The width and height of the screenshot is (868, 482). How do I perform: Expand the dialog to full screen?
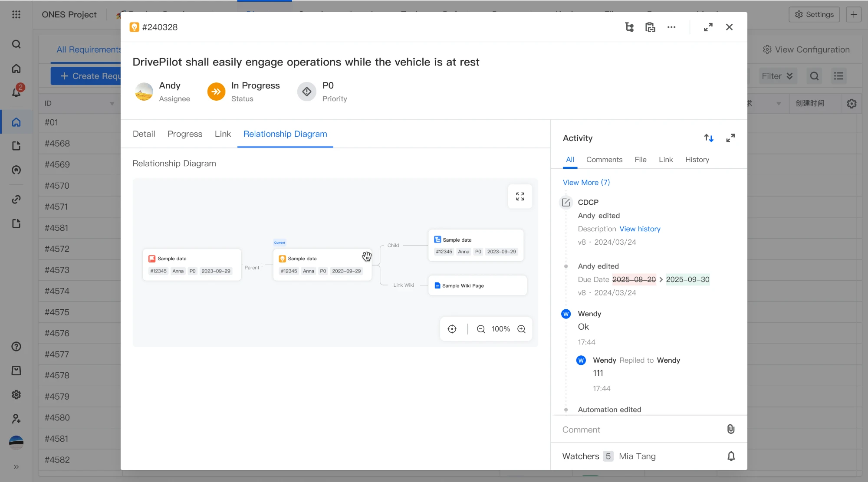(708, 27)
